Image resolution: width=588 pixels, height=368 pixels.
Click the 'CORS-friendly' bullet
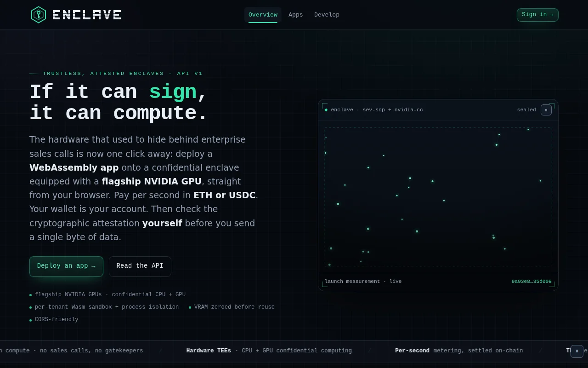click(57, 320)
